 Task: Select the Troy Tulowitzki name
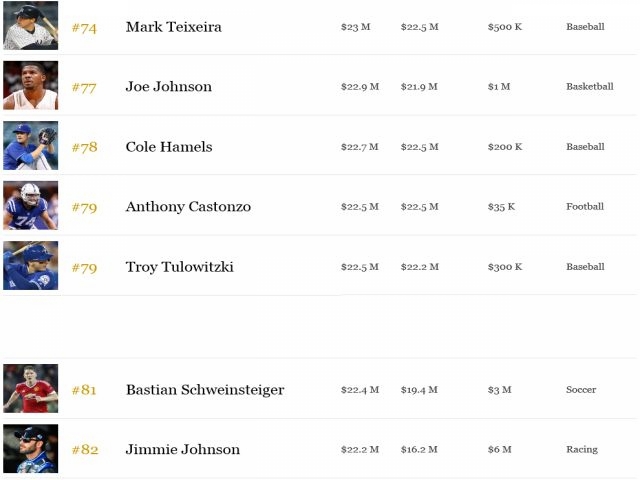(x=180, y=267)
